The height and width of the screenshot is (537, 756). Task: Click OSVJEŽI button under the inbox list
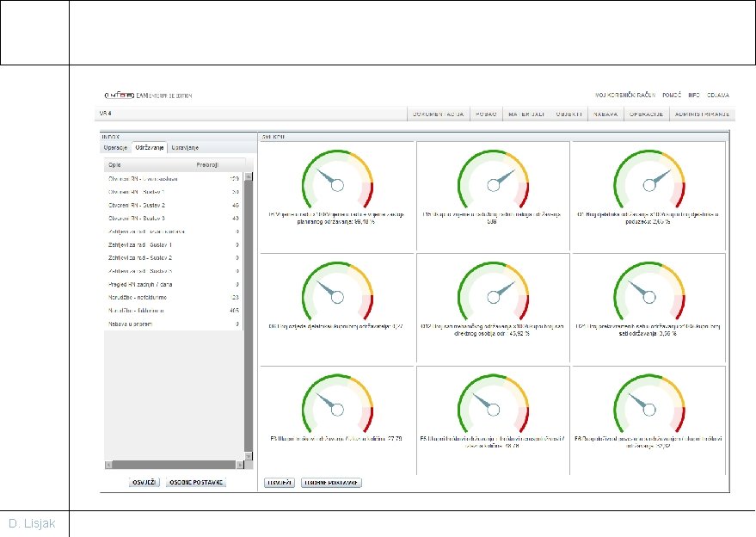click(x=144, y=483)
